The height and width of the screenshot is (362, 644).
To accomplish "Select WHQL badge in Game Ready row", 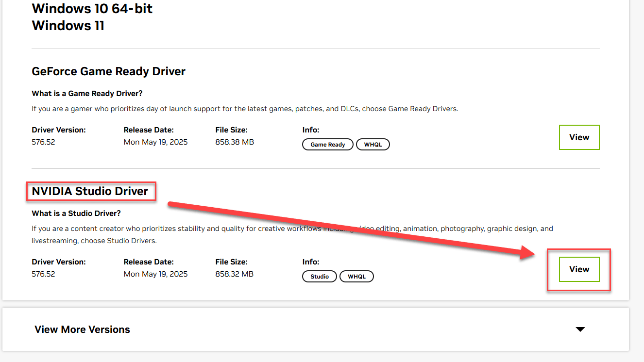I will click(x=373, y=145).
